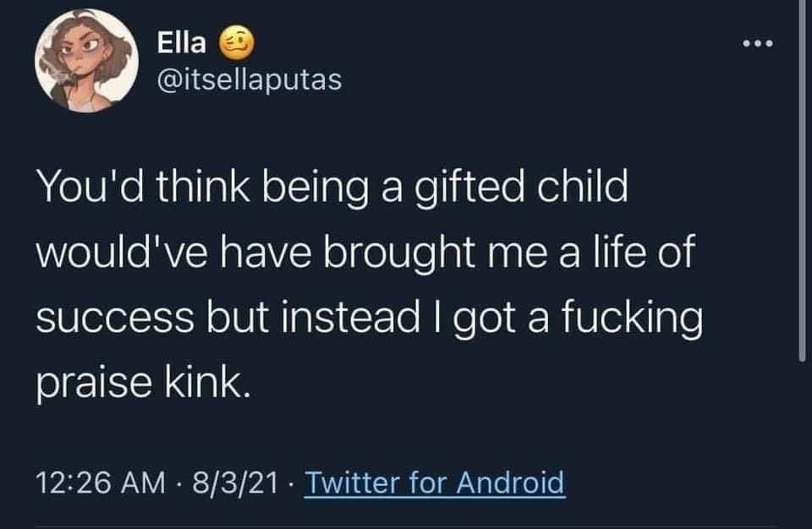Open Ella's profile avatar picture
The height and width of the screenshot is (529, 812).
coord(85,63)
